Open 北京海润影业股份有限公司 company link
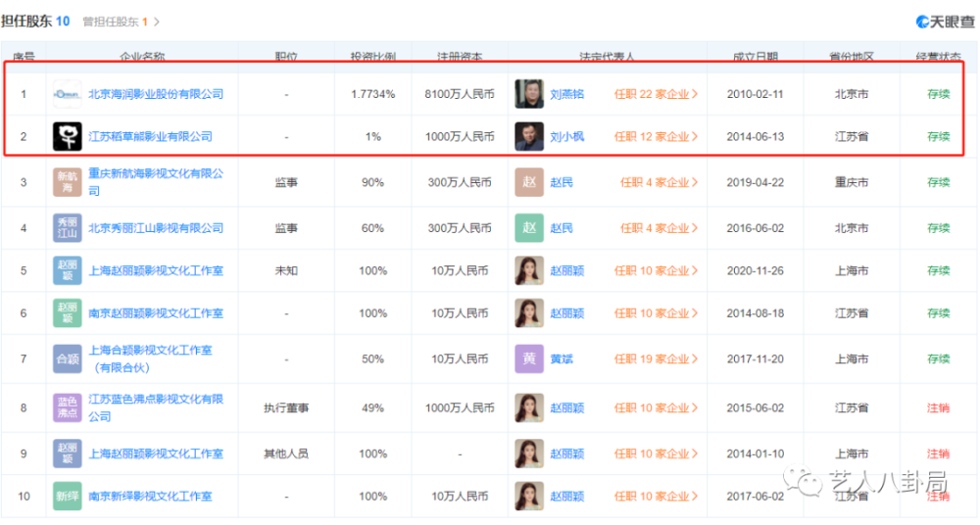980x525 pixels. [x=156, y=94]
